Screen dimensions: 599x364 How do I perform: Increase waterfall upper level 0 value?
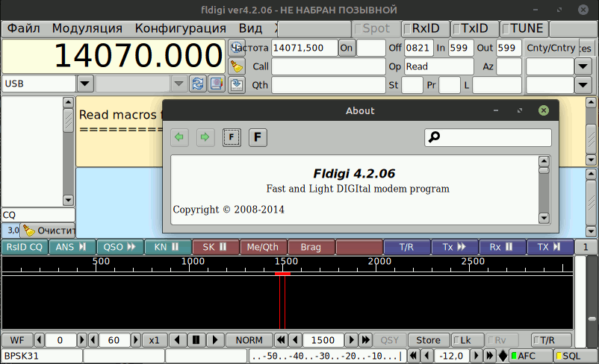pyautogui.click(x=81, y=340)
